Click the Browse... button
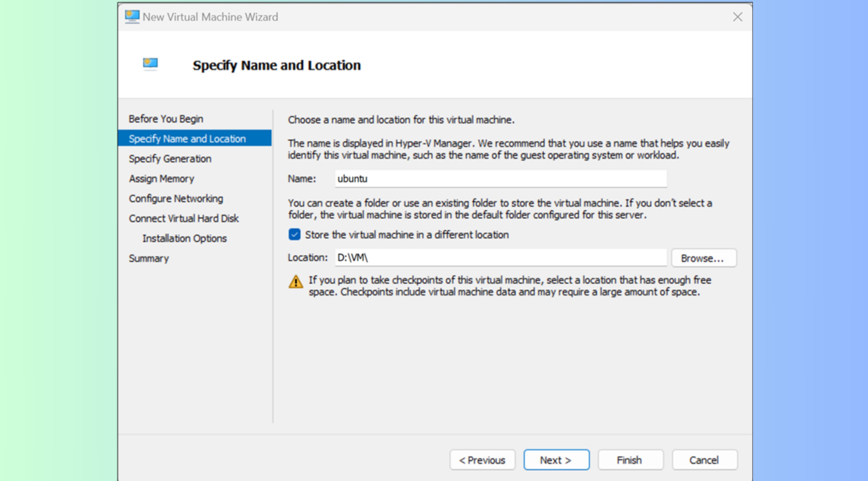 coord(704,258)
